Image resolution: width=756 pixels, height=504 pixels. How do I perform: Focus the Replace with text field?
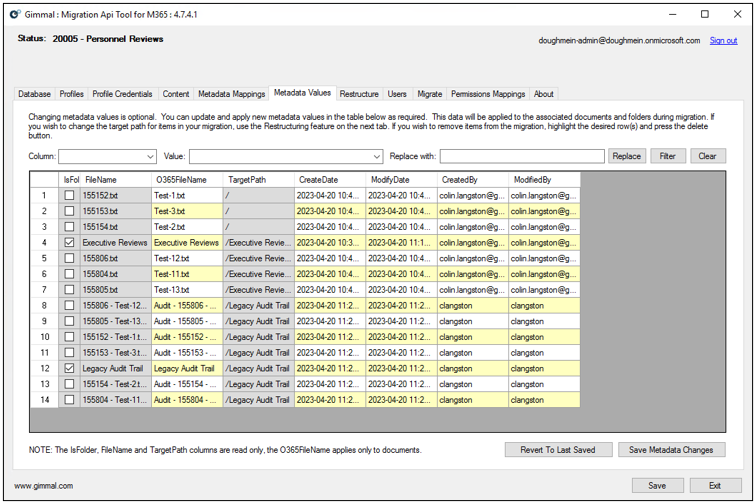(x=522, y=156)
